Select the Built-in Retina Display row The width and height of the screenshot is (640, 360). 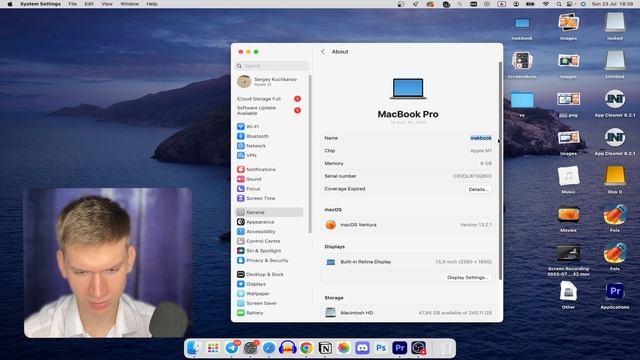[x=408, y=262]
